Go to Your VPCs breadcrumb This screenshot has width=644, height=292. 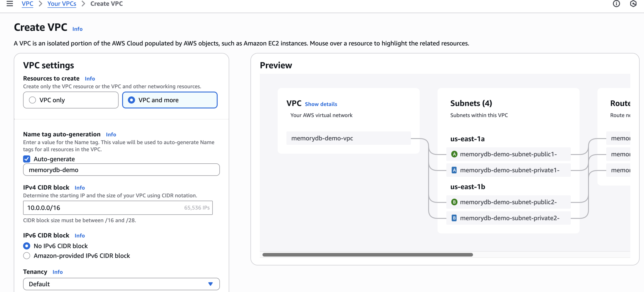pos(62,4)
